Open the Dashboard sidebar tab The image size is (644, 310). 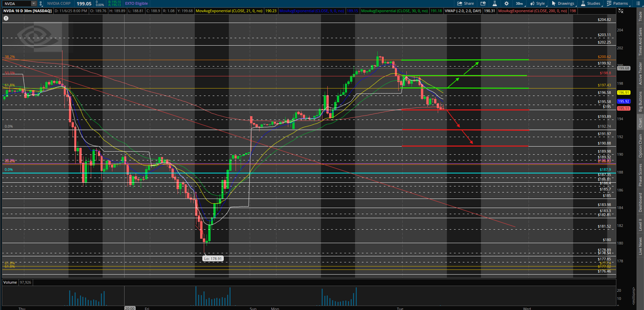(x=639, y=203)
